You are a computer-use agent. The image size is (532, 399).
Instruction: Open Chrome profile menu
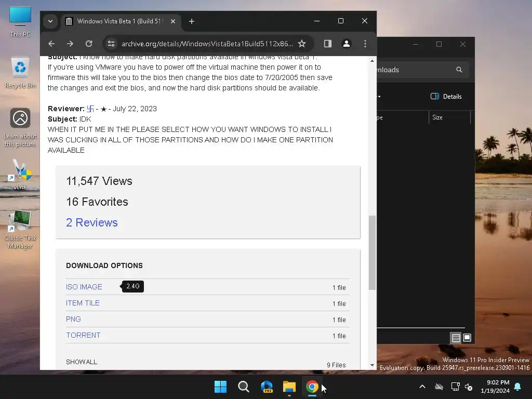pos(347,44)
